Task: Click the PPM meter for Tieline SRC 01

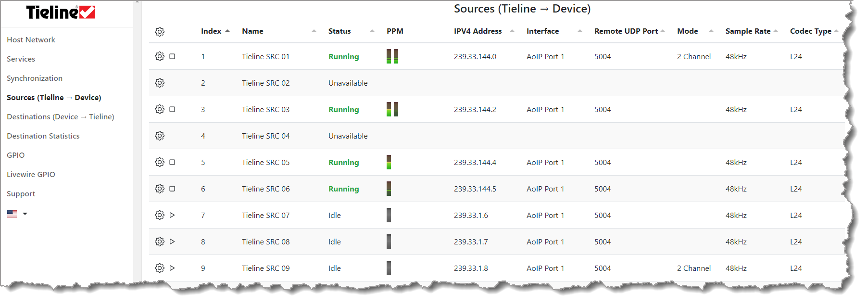Action: (x=392, y=56)
